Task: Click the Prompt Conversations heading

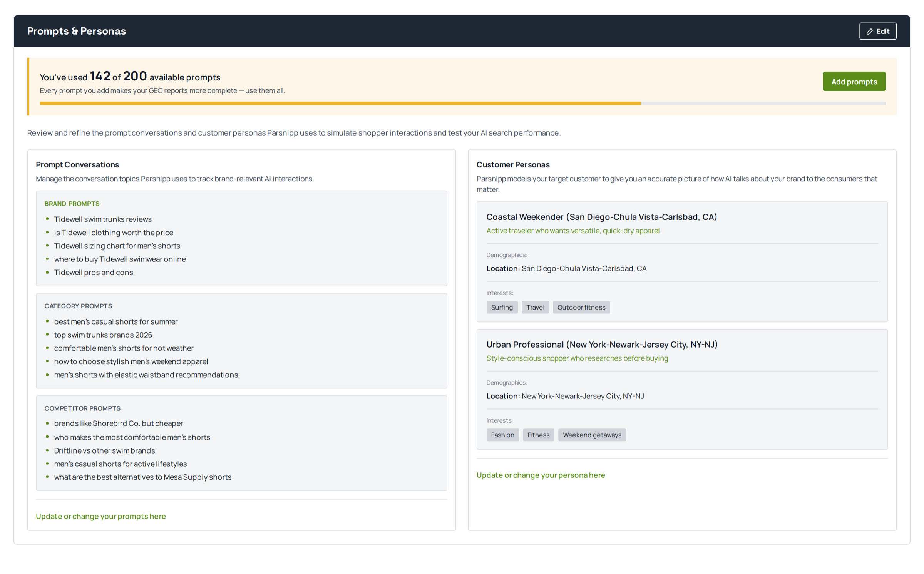Action: click(77, 164)
